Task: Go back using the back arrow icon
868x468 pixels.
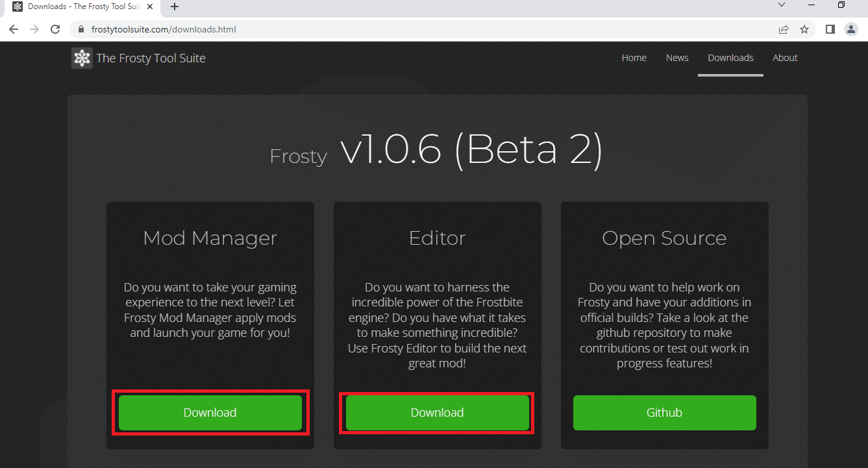Action: [x=13, y=29]
